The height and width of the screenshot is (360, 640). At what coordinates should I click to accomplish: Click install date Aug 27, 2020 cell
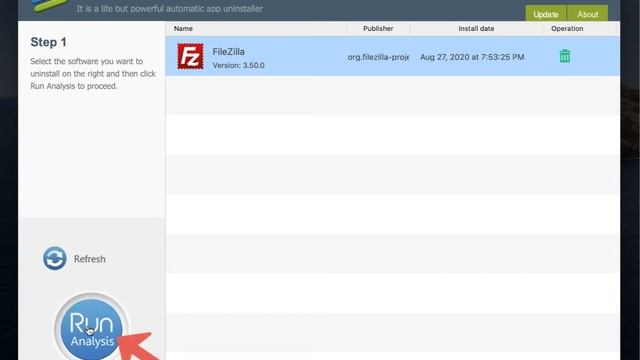click(x=472, y=57)
